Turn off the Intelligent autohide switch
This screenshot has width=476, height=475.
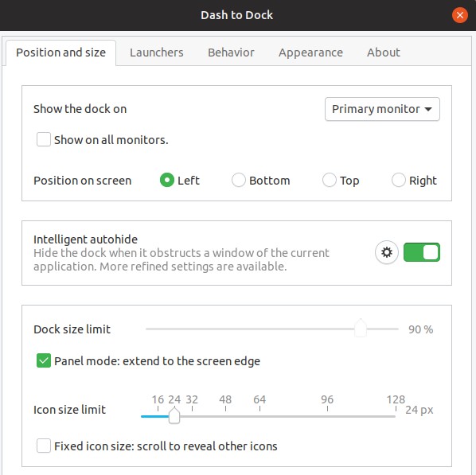(x=422, y=252)
